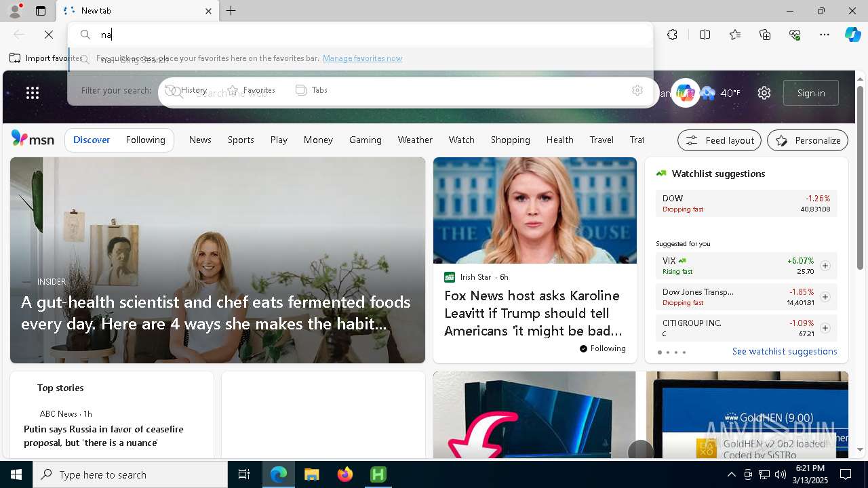
Task: Open the DOW watchlist entry
Action: coord(746,203)
